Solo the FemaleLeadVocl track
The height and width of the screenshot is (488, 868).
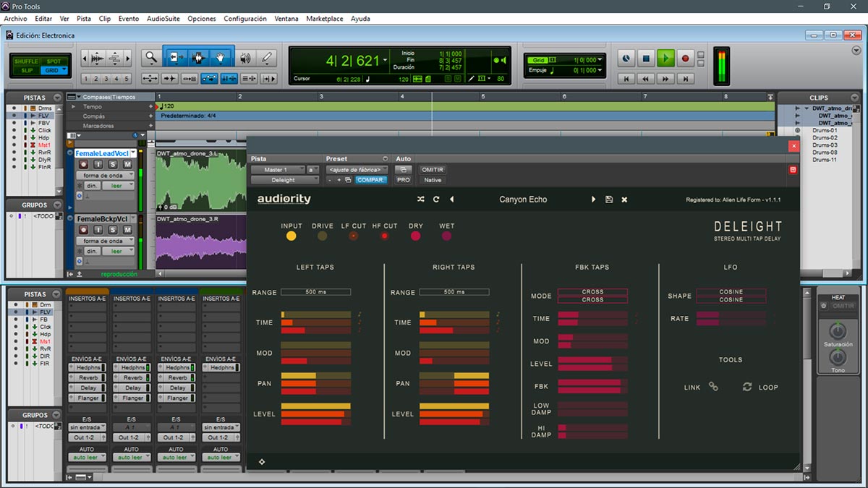pyautogui.click(x=114, y=165)
